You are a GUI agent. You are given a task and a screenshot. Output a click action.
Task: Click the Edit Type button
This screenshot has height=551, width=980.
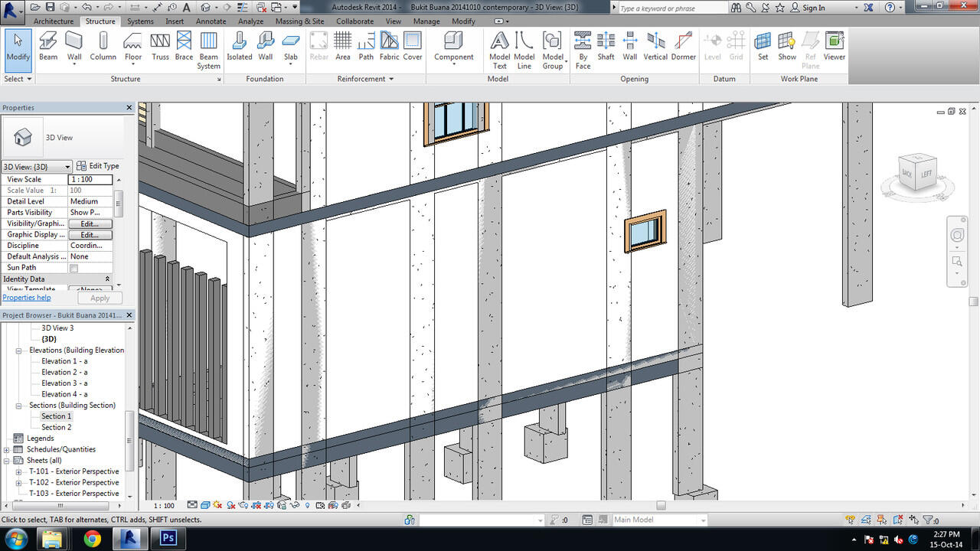coord(98,166)
